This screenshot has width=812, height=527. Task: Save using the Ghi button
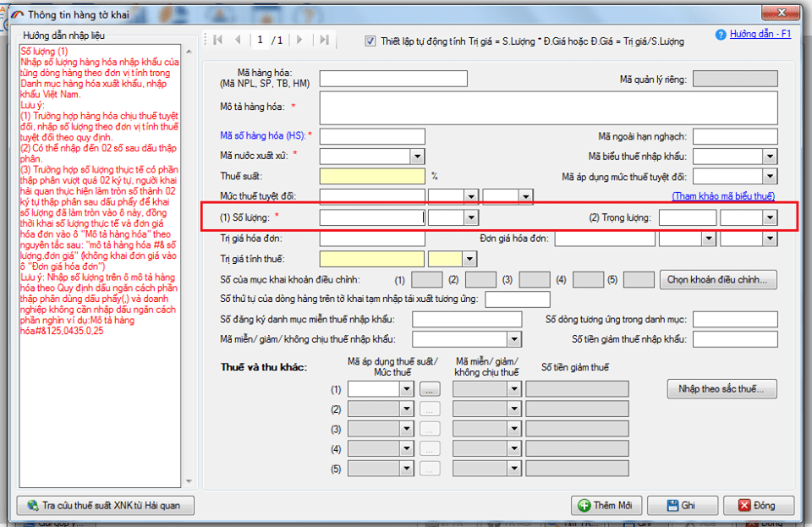point(681,505)
